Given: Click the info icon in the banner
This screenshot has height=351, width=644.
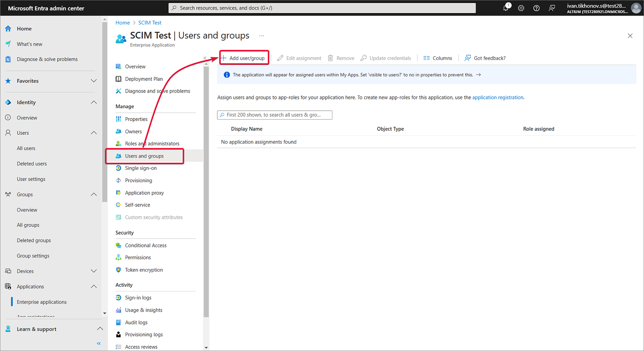Looking at the screenshot, I should 227,75.
